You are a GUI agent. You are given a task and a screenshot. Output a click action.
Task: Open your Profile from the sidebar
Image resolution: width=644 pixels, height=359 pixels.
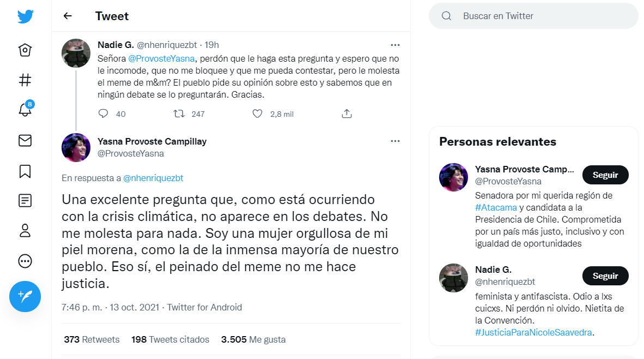pos(25,231)
